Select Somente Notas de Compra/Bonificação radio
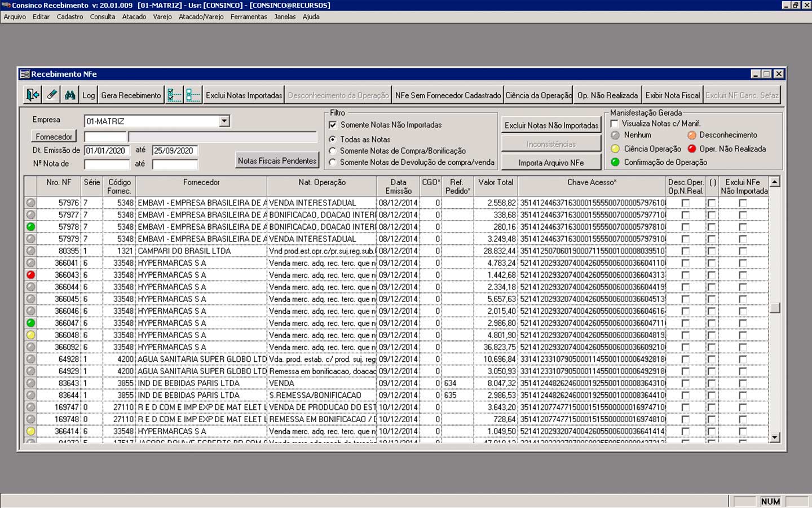Viewport: 812px width, 508px height. 333,151
